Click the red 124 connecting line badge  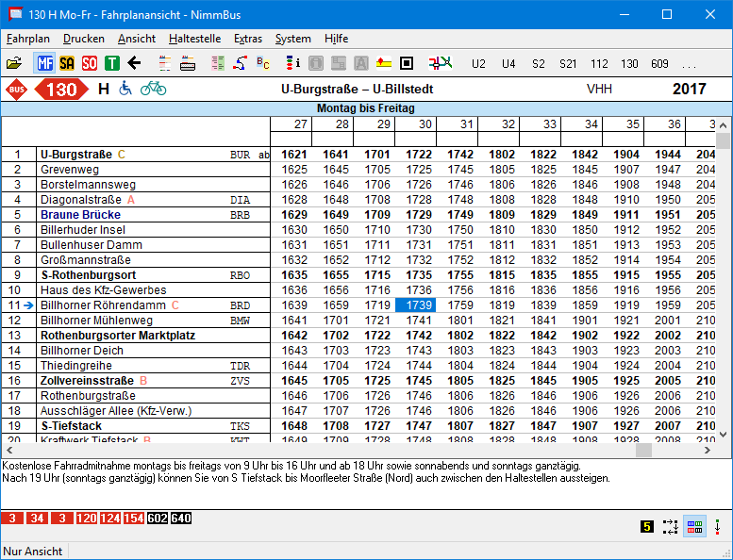tap(109, 519)
